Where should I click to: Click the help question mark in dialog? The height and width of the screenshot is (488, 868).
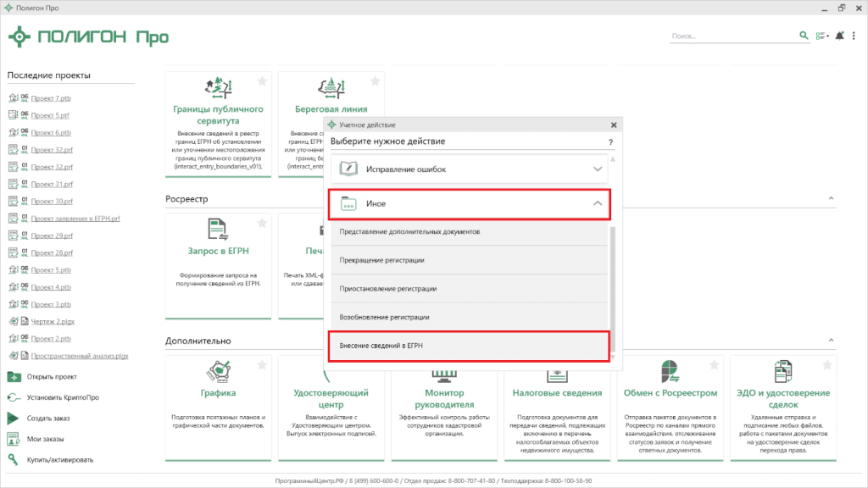coord(610,142)
